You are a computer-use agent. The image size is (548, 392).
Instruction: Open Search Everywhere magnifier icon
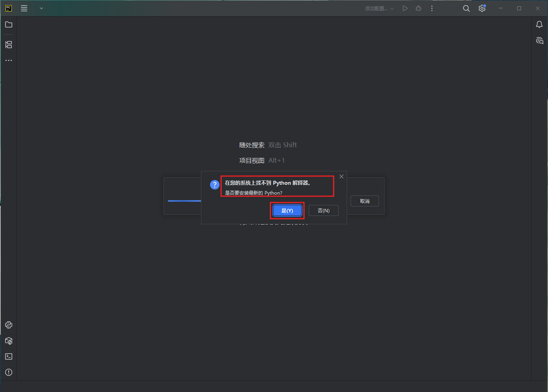466,8
